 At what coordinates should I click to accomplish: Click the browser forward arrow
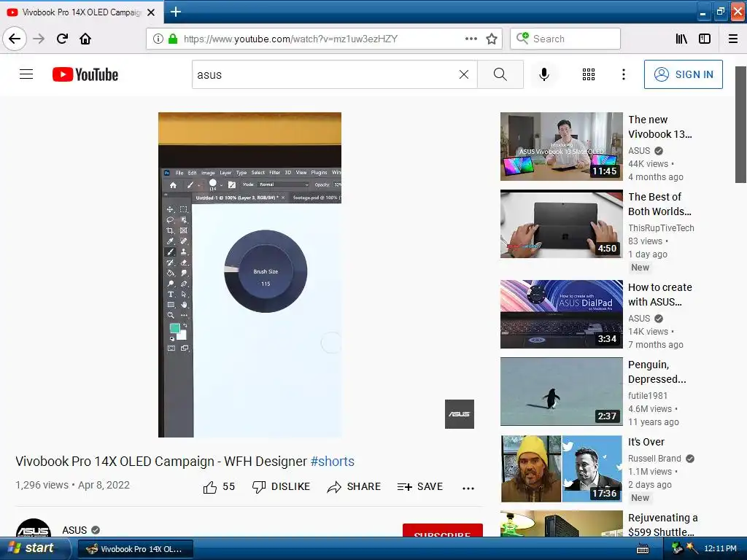[x=39, y=39]
